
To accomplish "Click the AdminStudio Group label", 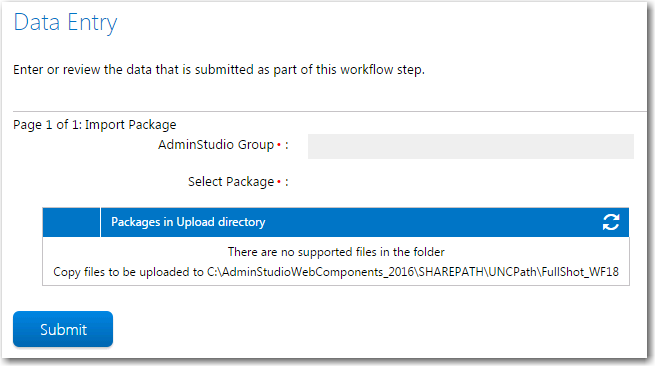I will 216,145.
